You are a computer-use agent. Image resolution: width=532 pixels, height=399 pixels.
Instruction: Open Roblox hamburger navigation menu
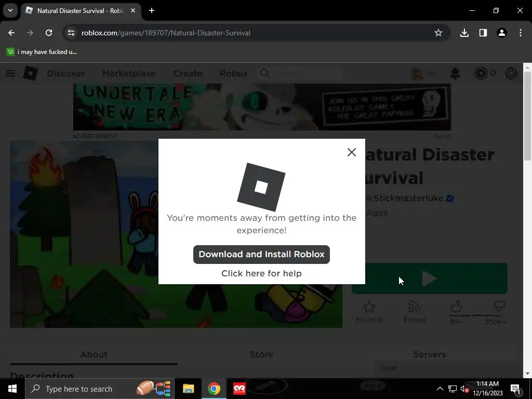click(x=10, y=73)
